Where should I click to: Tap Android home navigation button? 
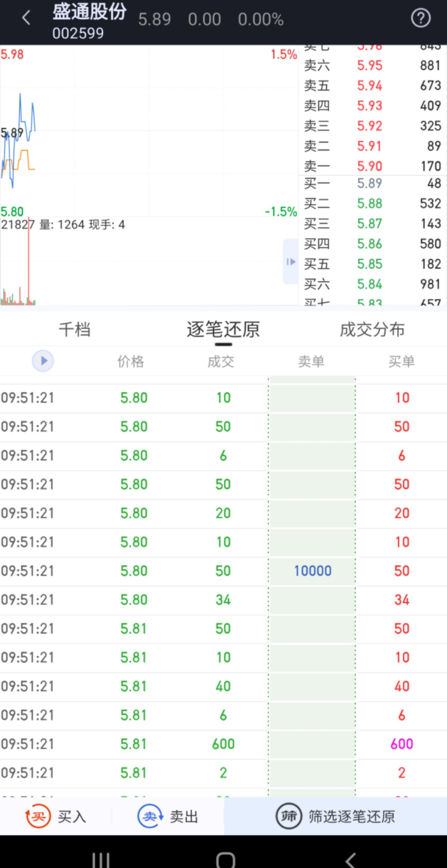[225, 859]
